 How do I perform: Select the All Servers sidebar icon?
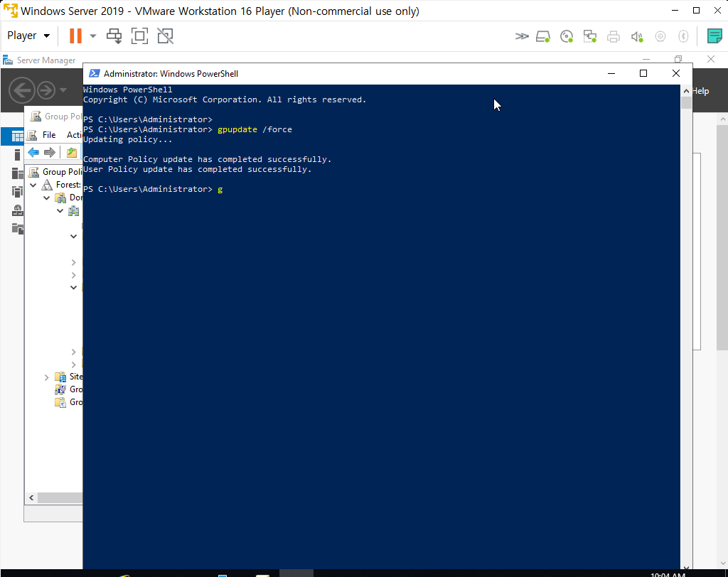(x=17, y=173)
